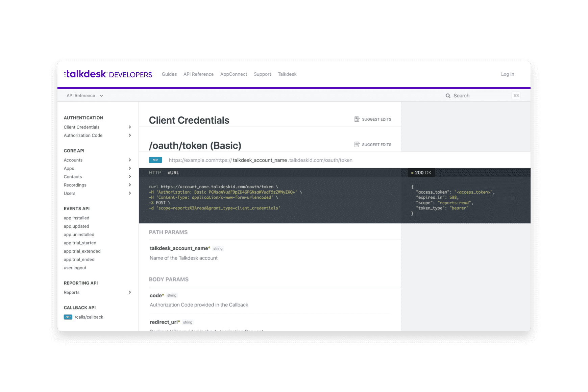This screenshot has width=588, height=392.
Task: Expand the Reports sidebar entry
Action: (130, 292)
